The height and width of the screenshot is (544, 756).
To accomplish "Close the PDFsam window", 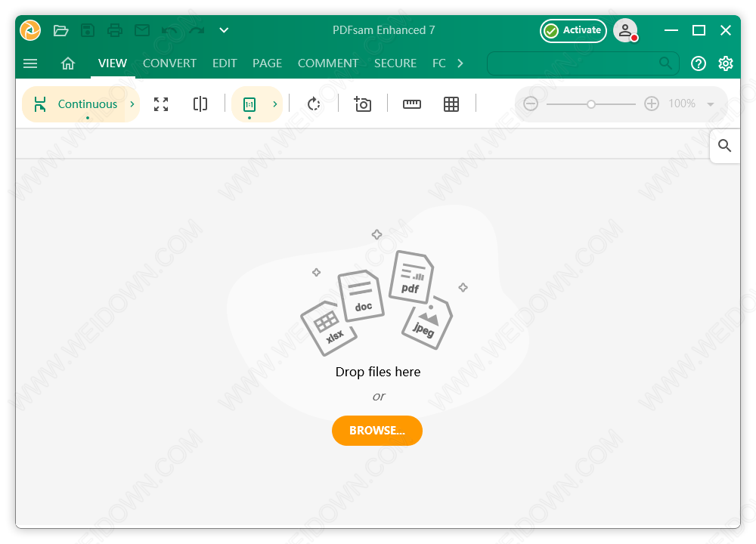I will click(726, 30).
